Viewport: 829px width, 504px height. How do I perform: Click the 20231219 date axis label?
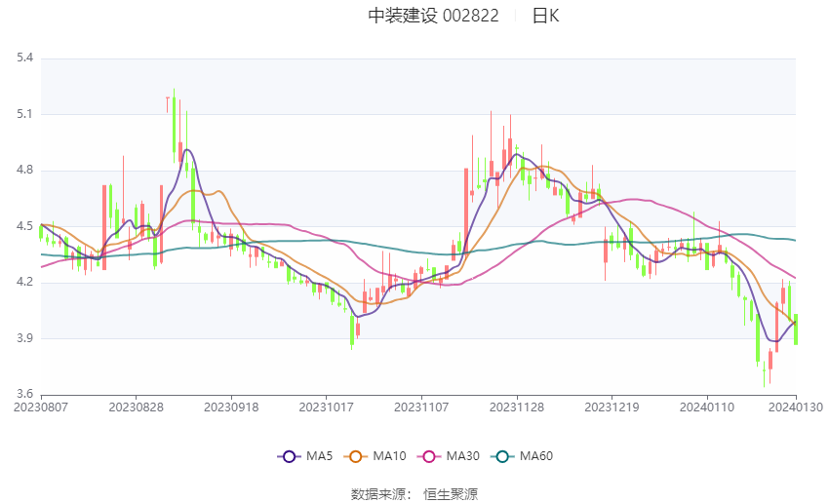pos(612,407)
